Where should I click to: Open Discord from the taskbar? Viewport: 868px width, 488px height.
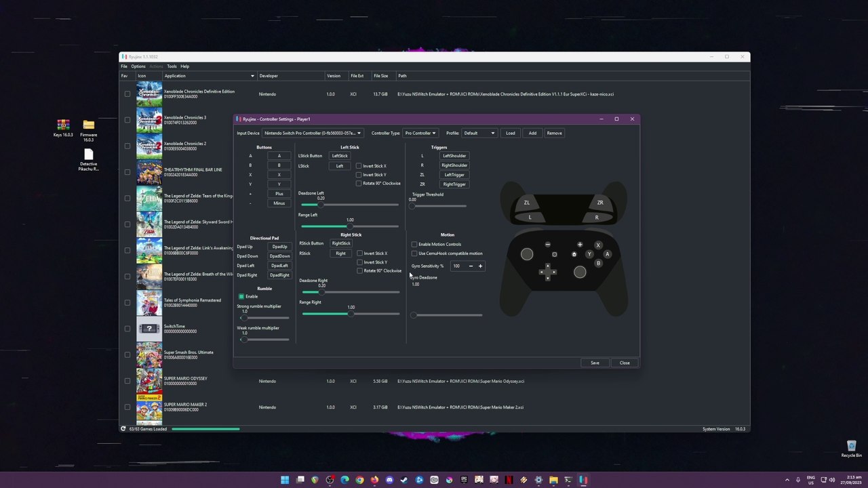coord(389,480)
